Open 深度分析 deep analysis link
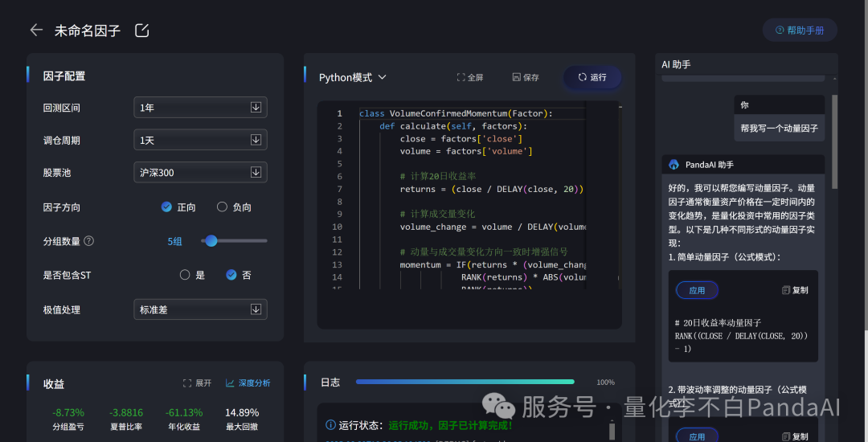 [248, 383]
